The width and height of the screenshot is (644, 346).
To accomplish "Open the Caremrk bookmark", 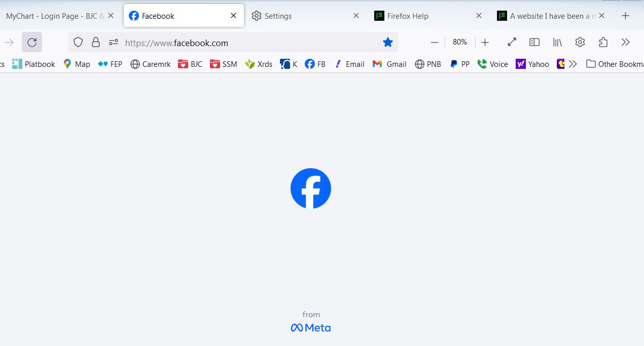I will tap(151, 64).
